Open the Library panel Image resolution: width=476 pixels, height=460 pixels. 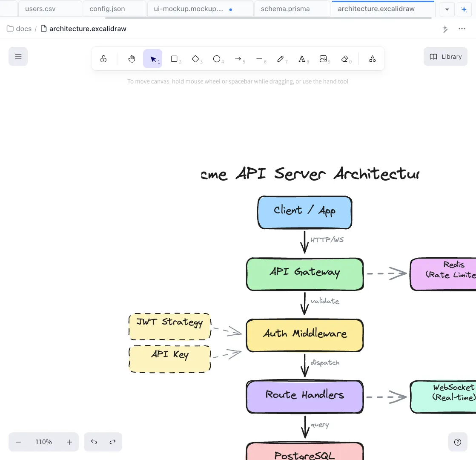445,56
